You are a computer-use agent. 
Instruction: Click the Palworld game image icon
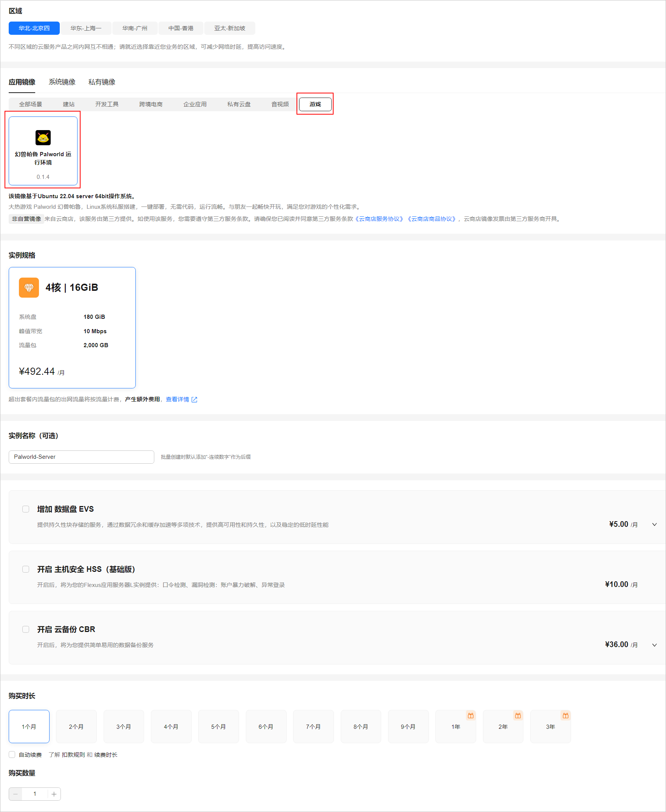(x=43, y=138)
